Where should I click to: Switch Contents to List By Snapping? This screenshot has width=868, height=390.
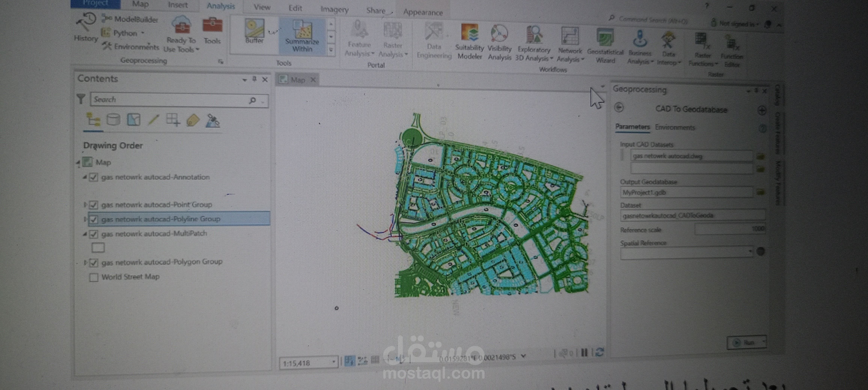pos(173,120)
